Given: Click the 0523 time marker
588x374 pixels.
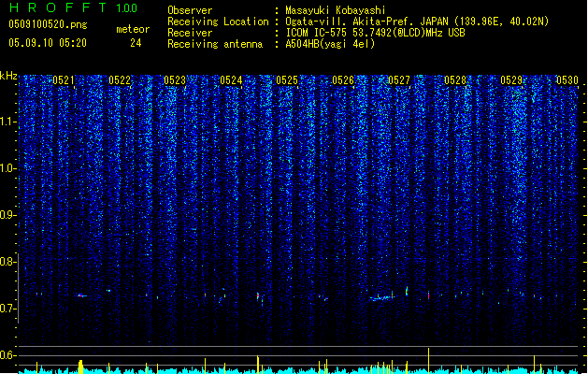Looking at the screenshot, I should click(175, 80).
